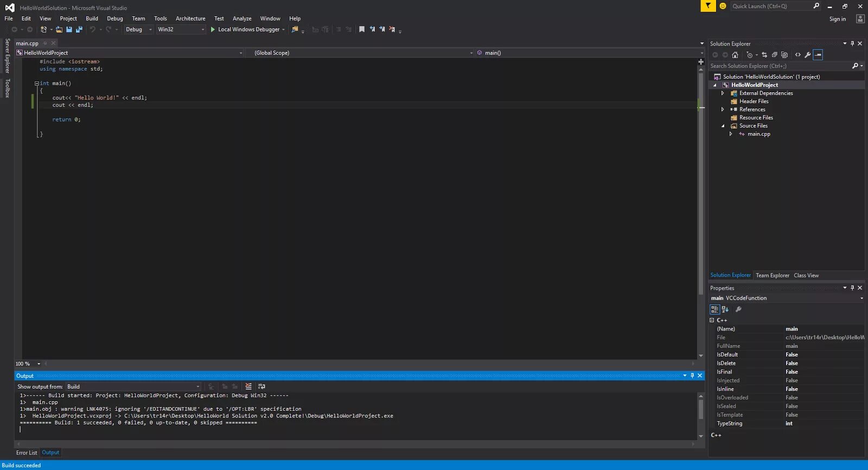
Task: Select Resource Files folder in Solution Explorer
Action: point(756,118)
